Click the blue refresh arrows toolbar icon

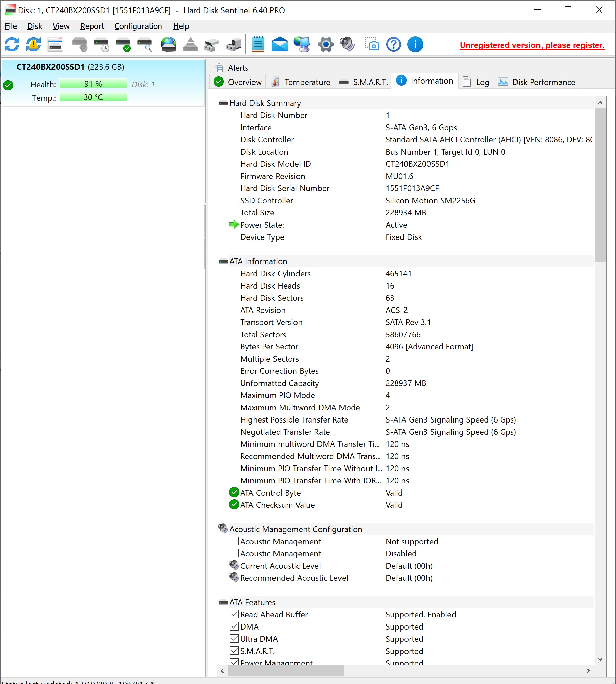point(12,44)
